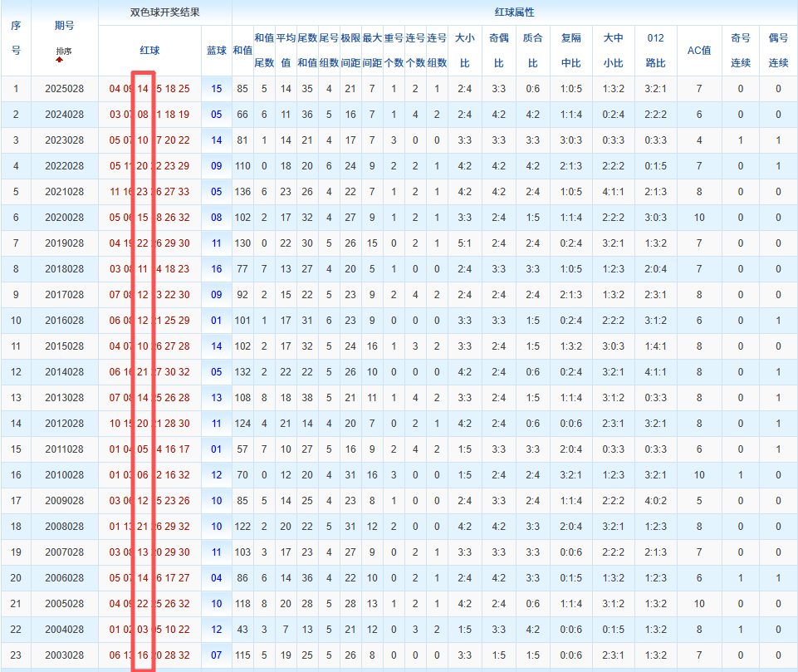Click sequence number 23 in last row
This screenshot has height=672, width=798.
pos(16,655)
